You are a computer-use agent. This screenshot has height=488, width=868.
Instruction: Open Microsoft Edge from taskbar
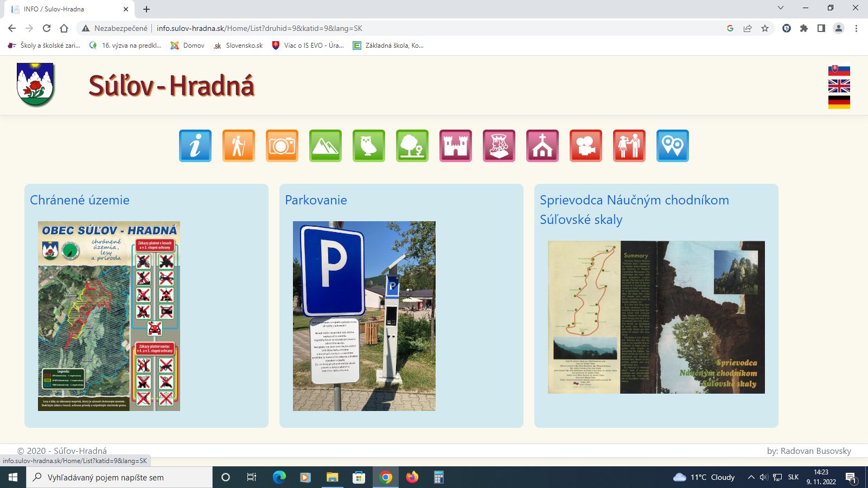[279, 477]
